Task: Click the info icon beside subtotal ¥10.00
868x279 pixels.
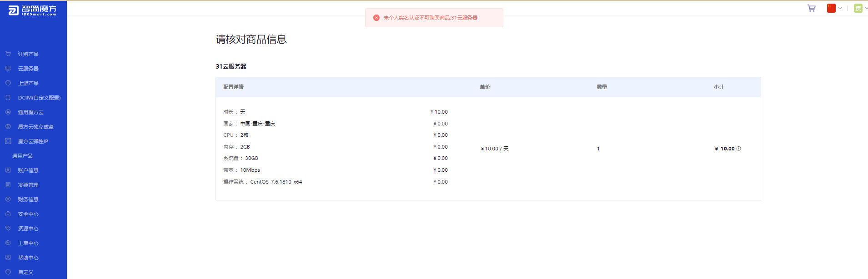Action: (738, 149)
